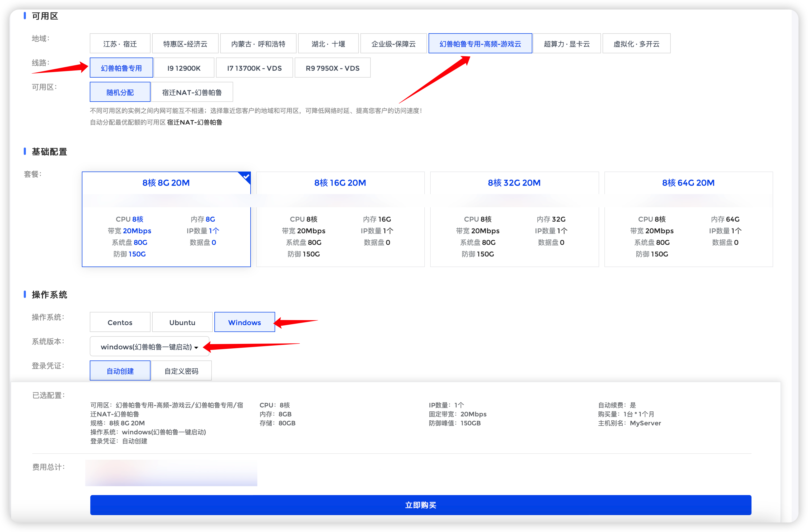Viewport: 808px width, 532px height.
Task: Select the 8核 32G 20M plan card
Action: (x=514, y=219)
